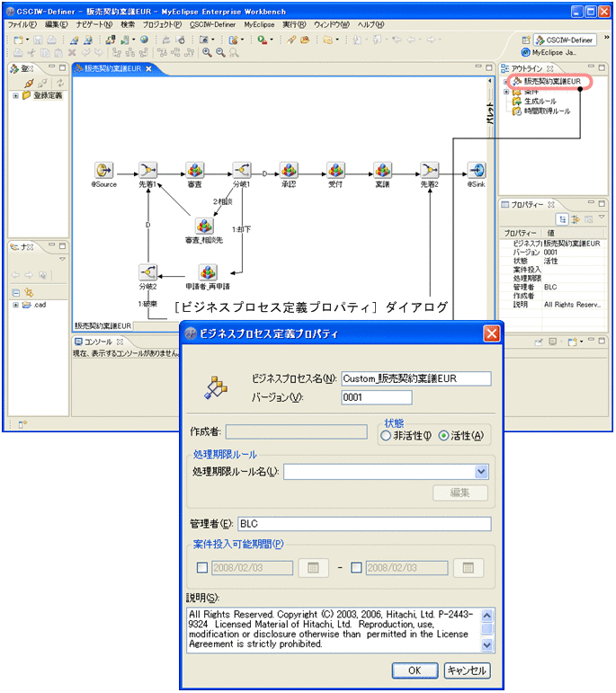This screenshot has width=616, height=693.
Task: Click the バージョン input field
Action: (x=377, y=397)
